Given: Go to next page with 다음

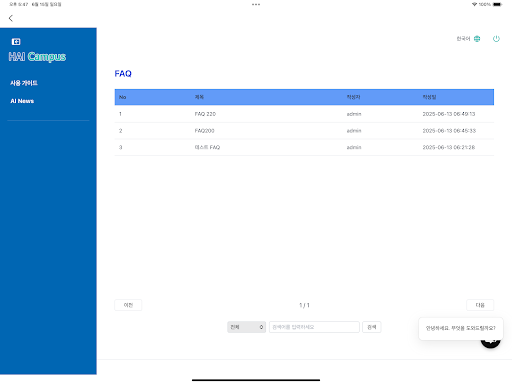Looking at the screenshot, I should coord(480,305).
